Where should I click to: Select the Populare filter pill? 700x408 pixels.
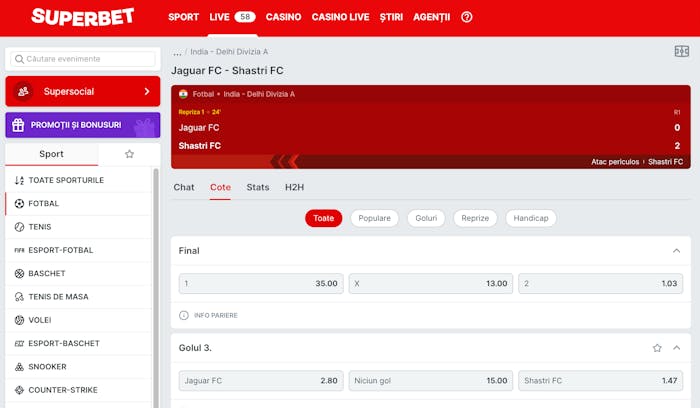coord(375,218)
